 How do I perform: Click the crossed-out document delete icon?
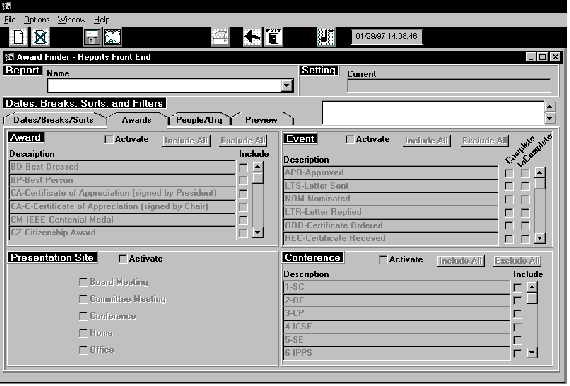coord(40,37)
